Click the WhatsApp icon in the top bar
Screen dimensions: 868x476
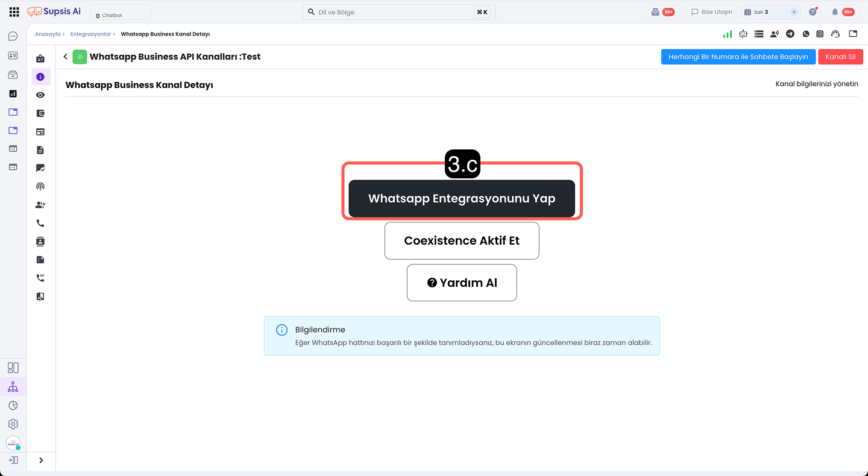805,34
